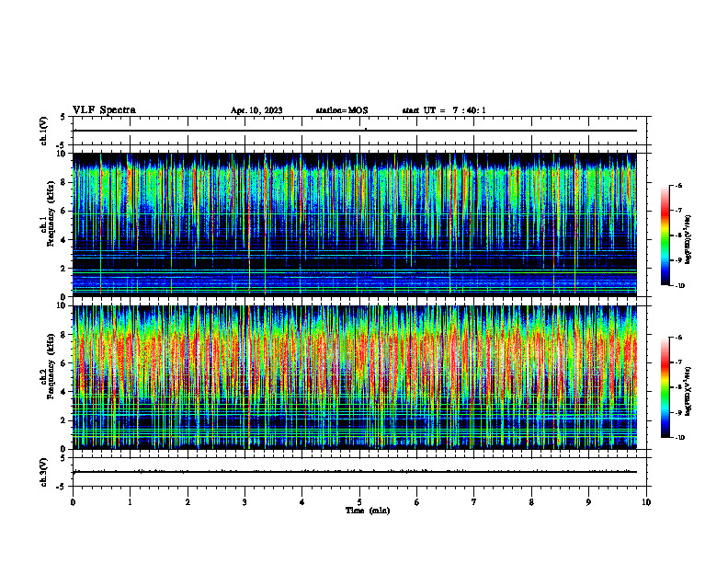Select the ch.2 "Frequency (kHz)" axis label
This screenshot has height=563, width=728.
coord(51,366)
